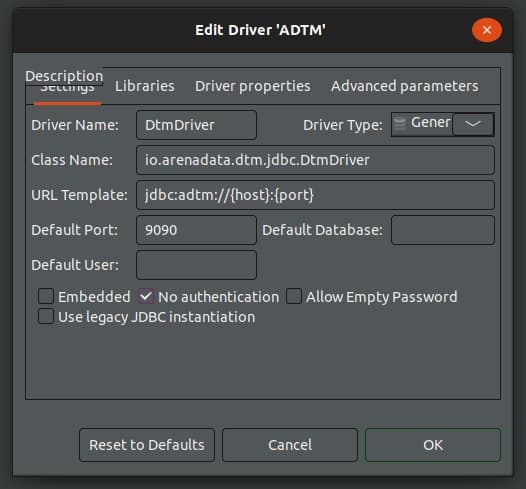Go to Advanced parameters tab
The height and width of the screenshot is (489, 526).
pyautogui.click(x=405, y=86)
